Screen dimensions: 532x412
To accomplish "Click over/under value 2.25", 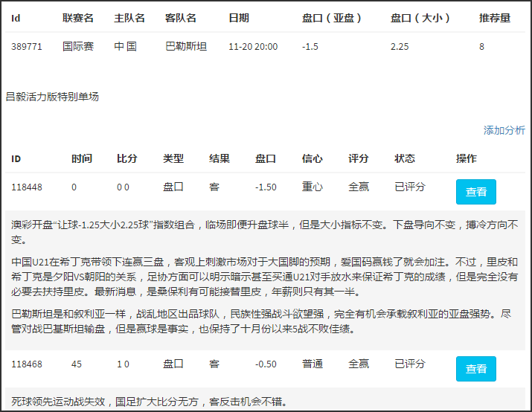I will tap(400, 46).
